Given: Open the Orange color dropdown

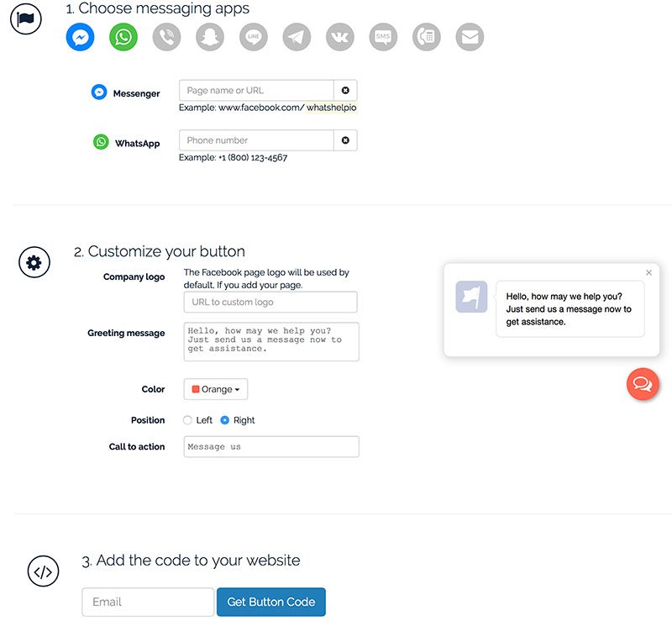Looking at the screenshot, I should point(216,389).
